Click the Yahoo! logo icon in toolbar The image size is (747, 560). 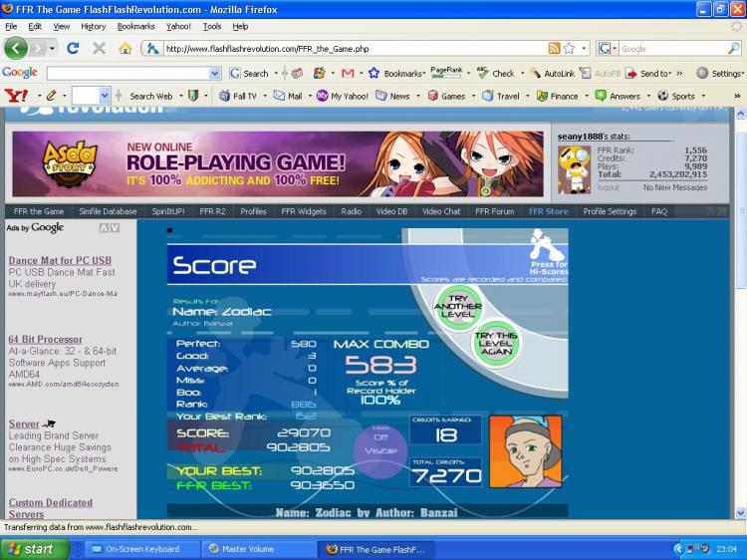(x=16, y=96)
